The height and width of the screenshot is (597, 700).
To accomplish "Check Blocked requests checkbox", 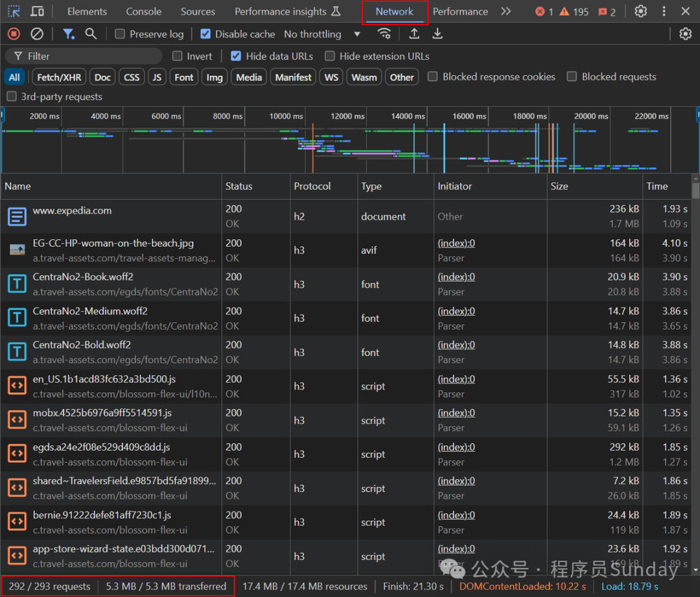I will click(x=572, y=76).
